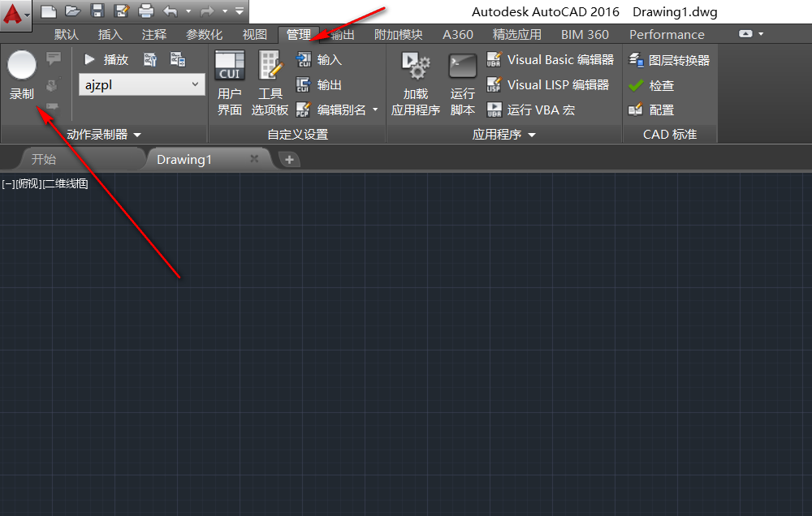Click 输入 to import customizations
The width and height of the screenshot is (812, 516).
click(318, 59)
